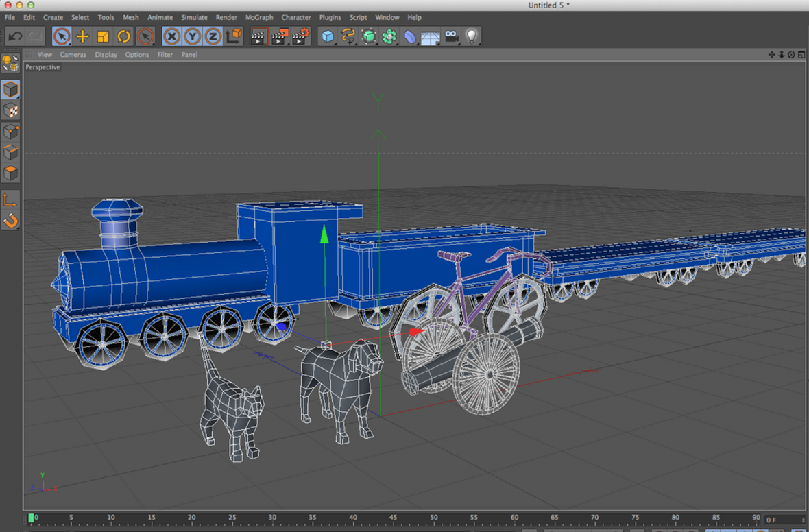Click the Texture mode checkered cube icon

10,110
